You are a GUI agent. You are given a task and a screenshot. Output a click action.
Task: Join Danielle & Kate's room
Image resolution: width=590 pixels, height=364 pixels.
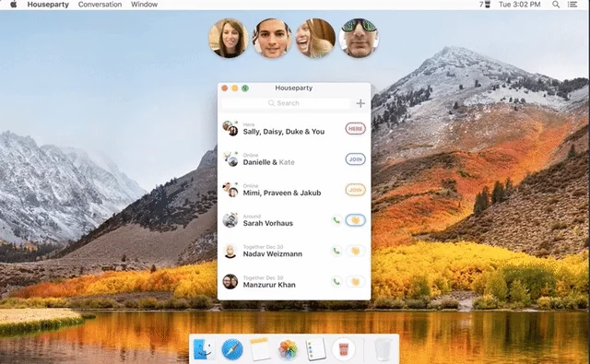pyautogui.click(x=355, y=159)
